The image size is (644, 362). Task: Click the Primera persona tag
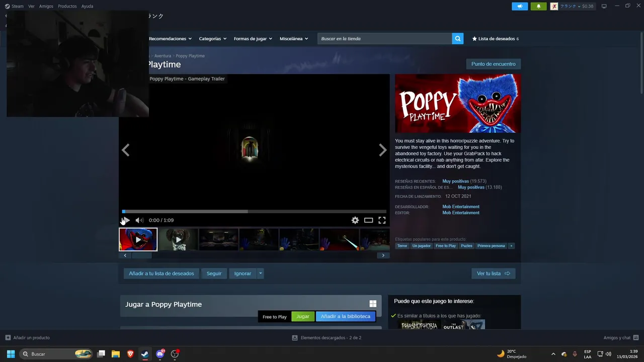[491, 246]
